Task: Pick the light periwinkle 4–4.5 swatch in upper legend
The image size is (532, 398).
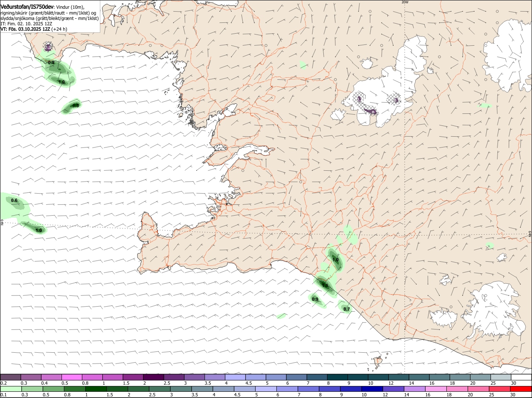Action: (236, 377)
